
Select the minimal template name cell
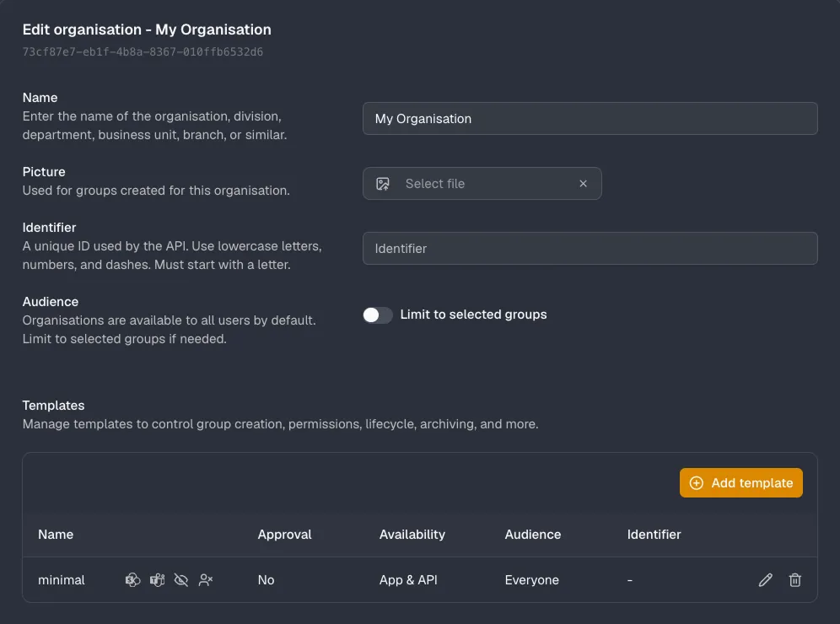click(x=61, y=580)
